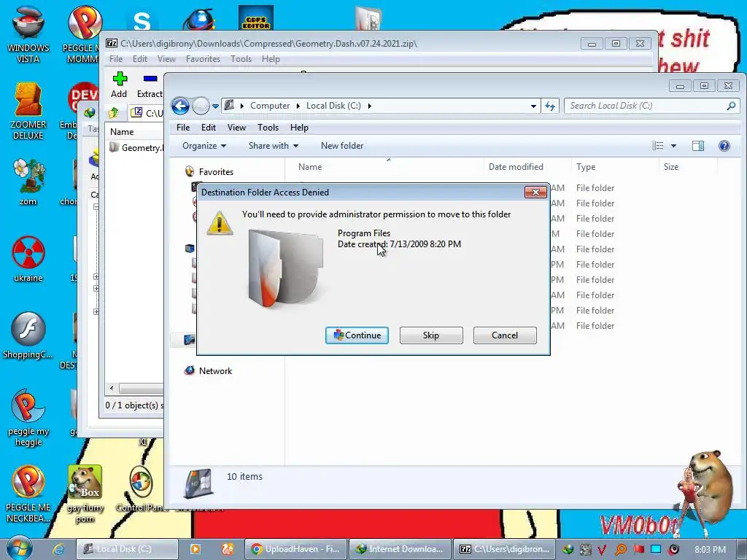Click Skip in Access Denied dialog
This screenshot has height=560, width=747.
point(431,335)
